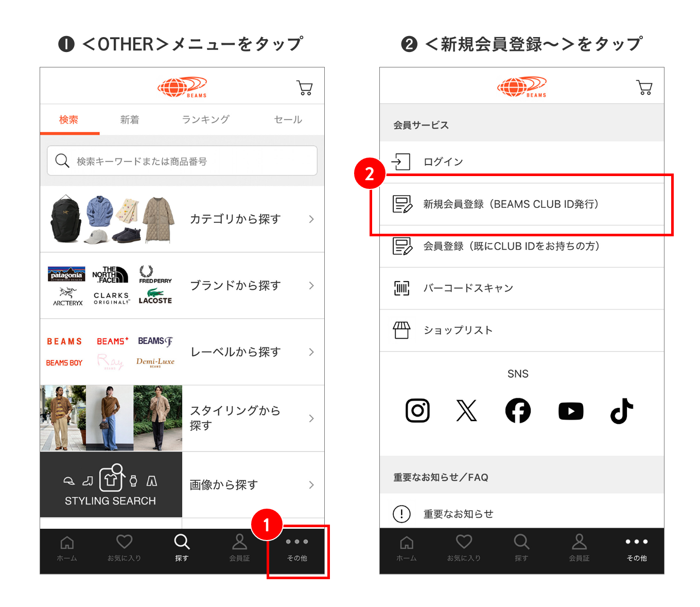Open Facebook icon under SNS
700x607 pixels.
[518, 411]
